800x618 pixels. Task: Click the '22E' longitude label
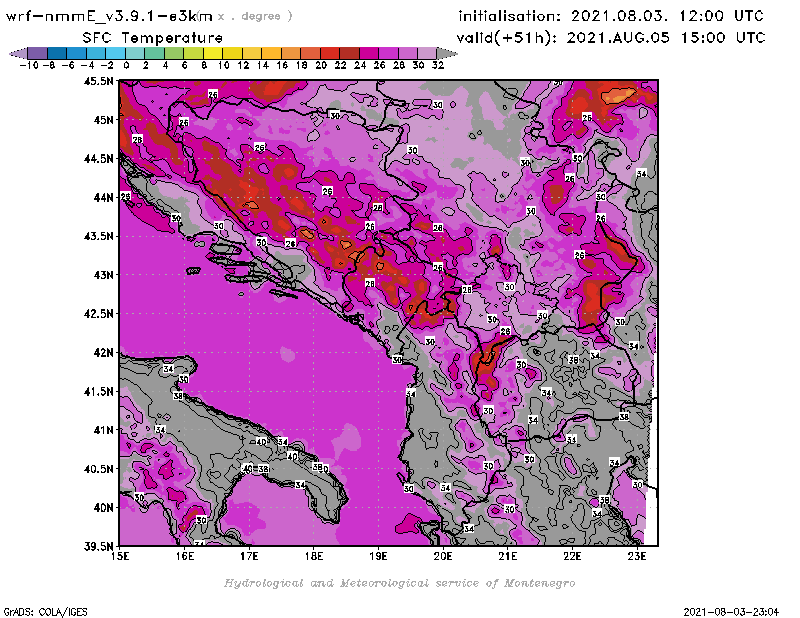point(572,556)
